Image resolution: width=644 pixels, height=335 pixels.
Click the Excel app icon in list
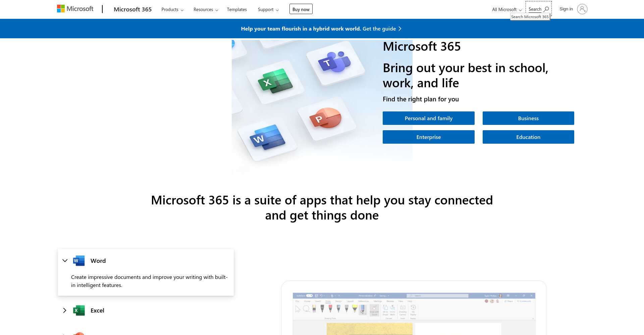[79, 310]
